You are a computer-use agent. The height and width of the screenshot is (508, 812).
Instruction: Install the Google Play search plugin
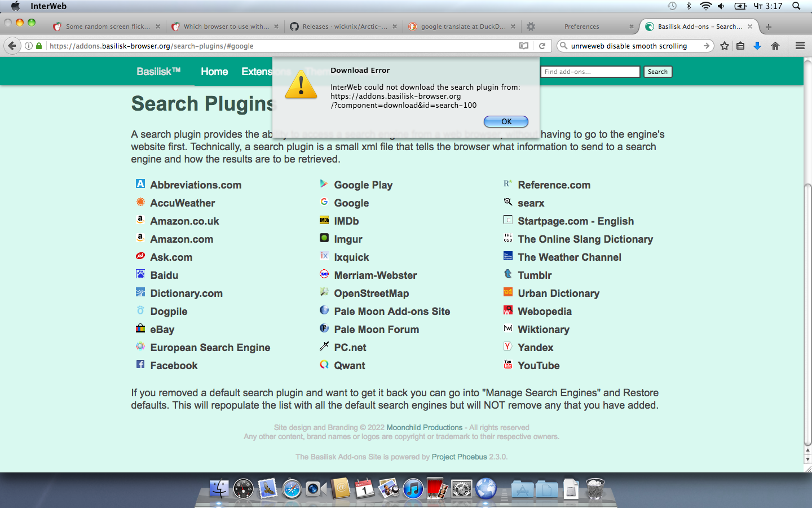click(363, 185)
